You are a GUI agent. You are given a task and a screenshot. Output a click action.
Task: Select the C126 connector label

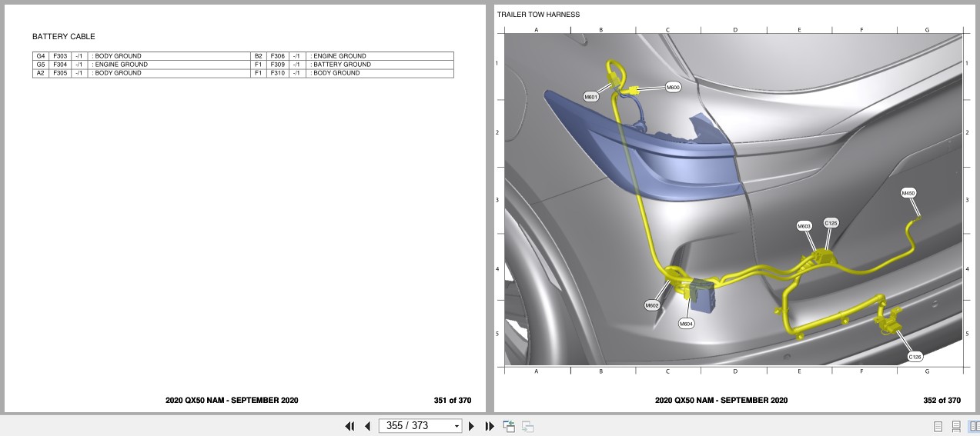coord(915,357)
